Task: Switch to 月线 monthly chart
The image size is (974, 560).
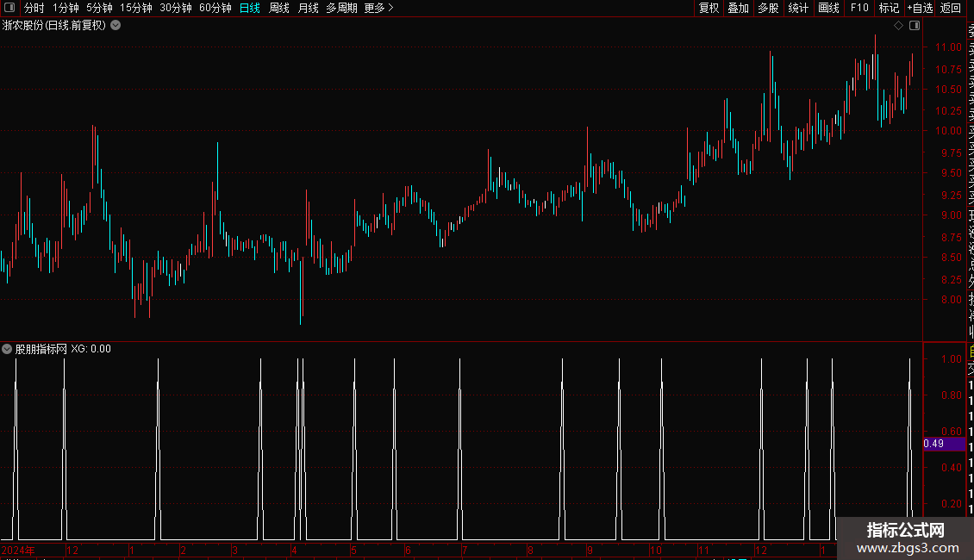Action: 308,8
